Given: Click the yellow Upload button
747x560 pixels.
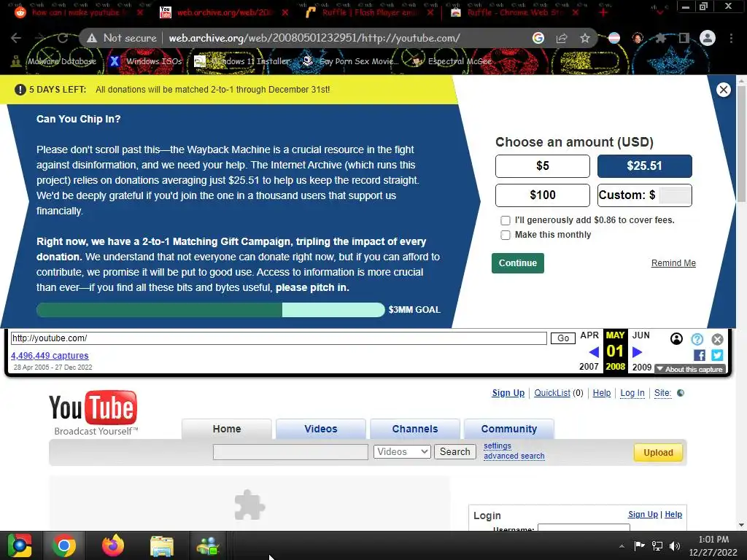Looking at the screenshot, I should click(659, 452).
